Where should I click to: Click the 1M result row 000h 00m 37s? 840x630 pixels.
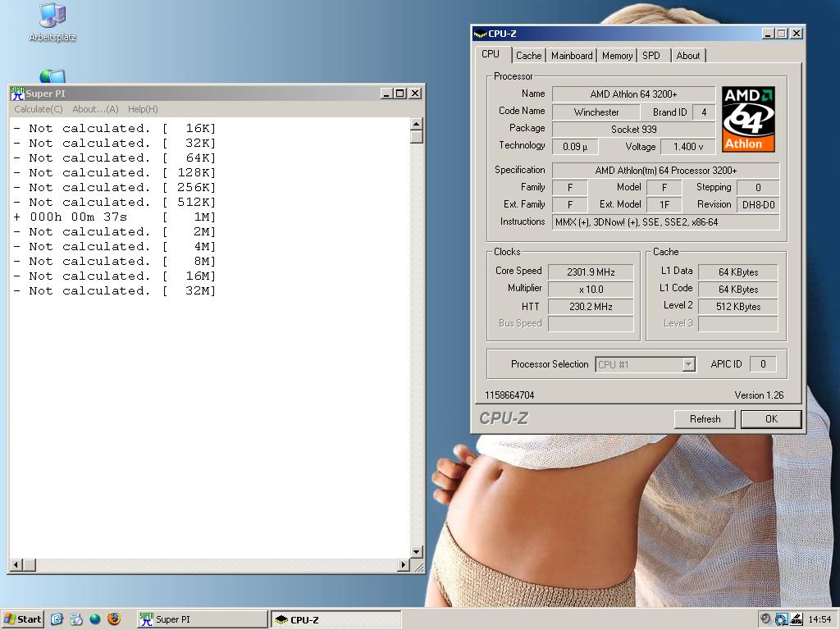tap(115, 217)
